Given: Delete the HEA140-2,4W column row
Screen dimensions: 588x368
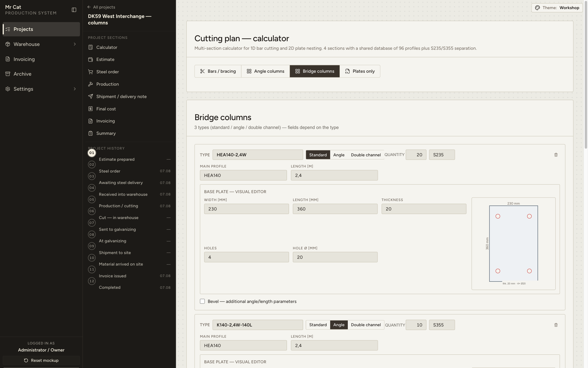Looking at the screenshot, I should pos(556,155).
